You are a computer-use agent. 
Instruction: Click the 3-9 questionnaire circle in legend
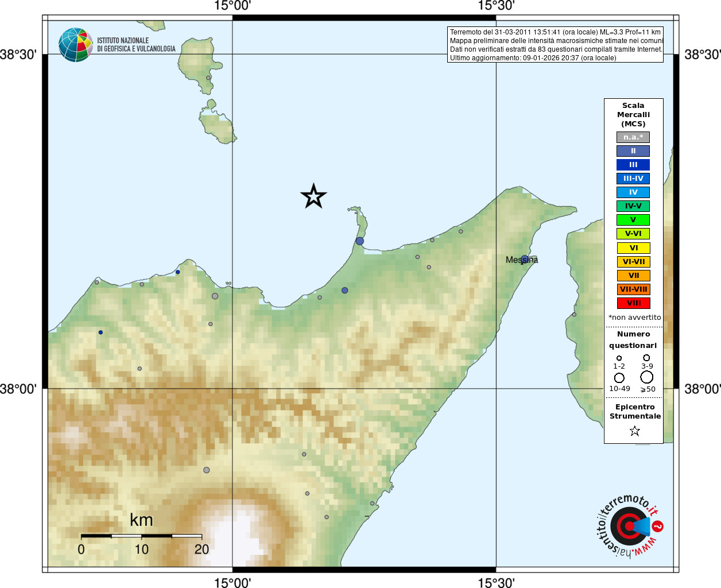[646, 358]
